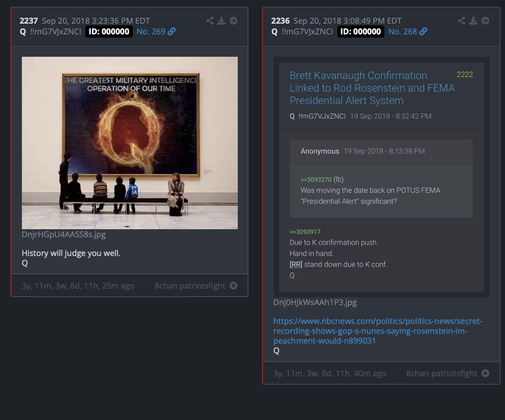The height and width of the screenshot is (420, 505).
Task: Remove 8chan patriotsfight tag on post 2236
Action: (485, 373)
